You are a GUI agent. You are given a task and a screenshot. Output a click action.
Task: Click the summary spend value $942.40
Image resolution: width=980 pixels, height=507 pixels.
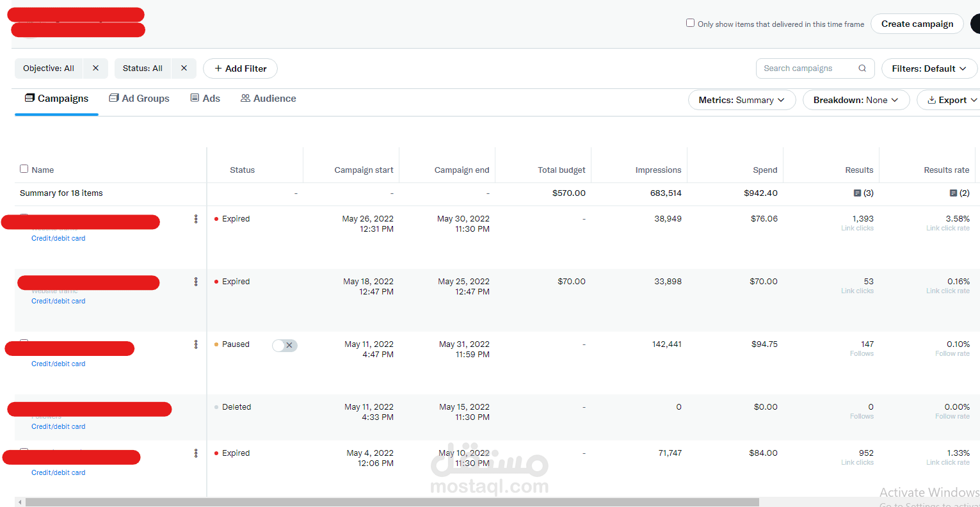click(761, 193)
